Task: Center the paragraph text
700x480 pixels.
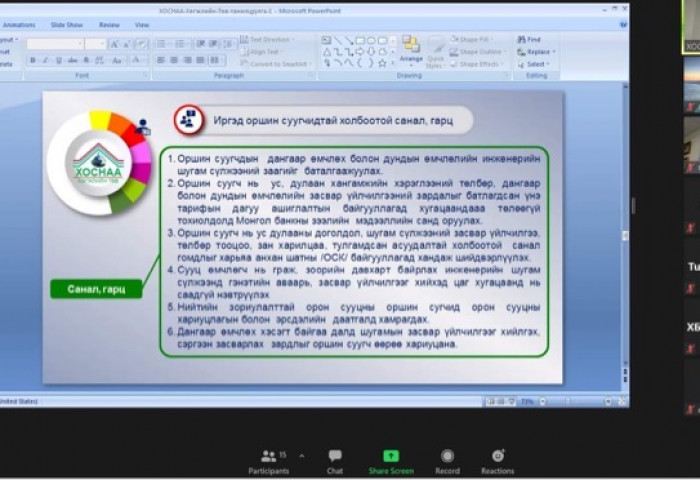Action: click(x=174, y=60)
